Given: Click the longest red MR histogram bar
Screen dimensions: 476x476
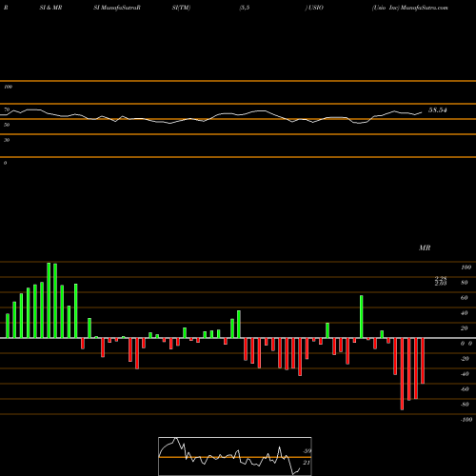Looking at the screenshot, I should pos(402,374).
